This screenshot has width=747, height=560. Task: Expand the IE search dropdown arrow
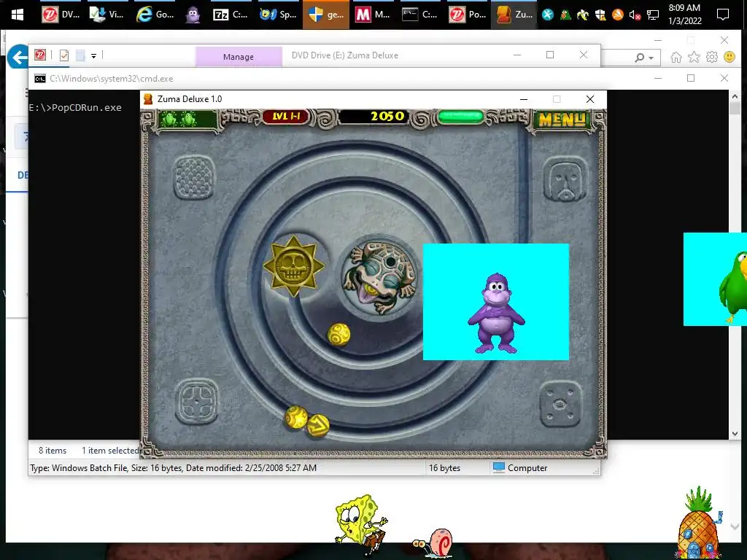point(651,58)
